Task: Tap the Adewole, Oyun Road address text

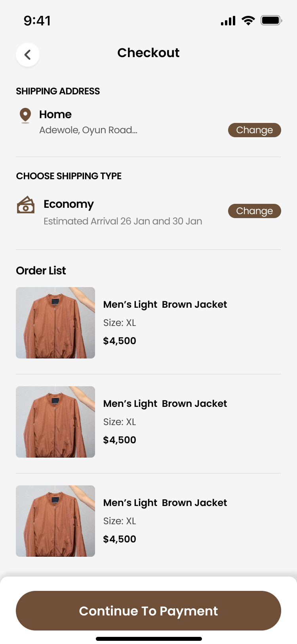Action: [x=88, y=130]
